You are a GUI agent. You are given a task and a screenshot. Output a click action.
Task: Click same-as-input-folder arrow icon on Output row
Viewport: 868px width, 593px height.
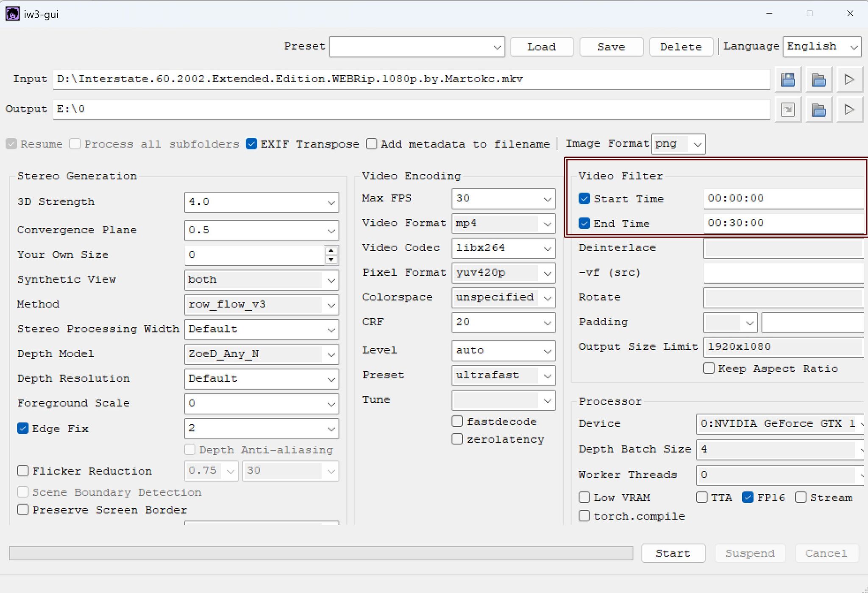788,110
